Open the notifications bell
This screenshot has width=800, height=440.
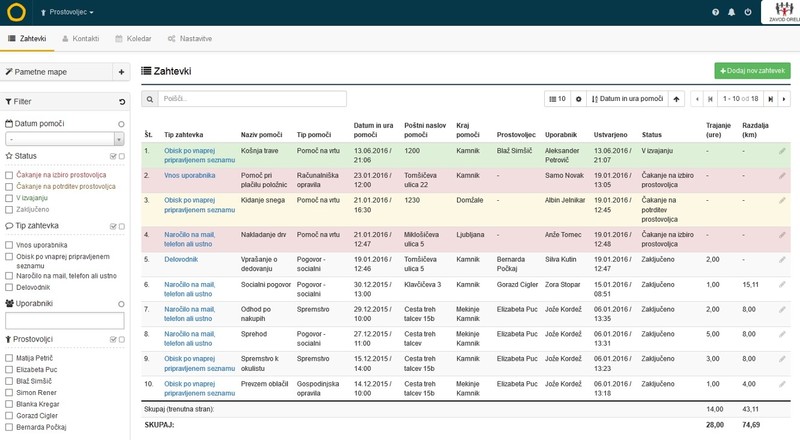tap(732, 13)
